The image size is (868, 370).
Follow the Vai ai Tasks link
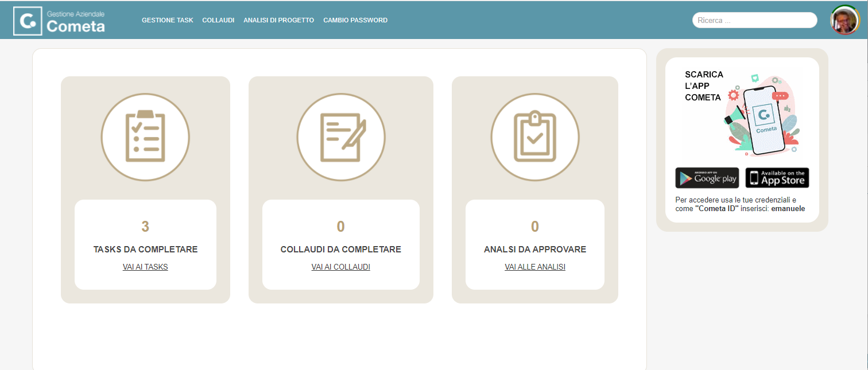145,267
